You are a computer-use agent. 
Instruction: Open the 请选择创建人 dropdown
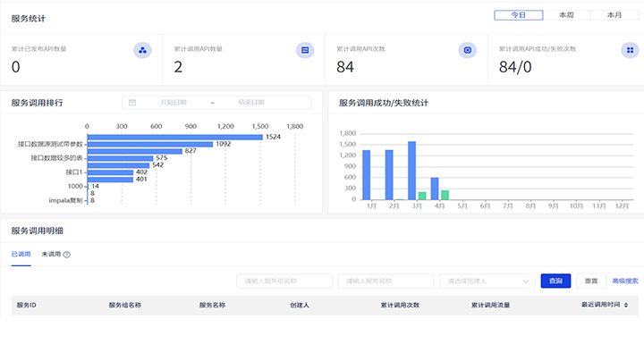(x=486, y=281)
